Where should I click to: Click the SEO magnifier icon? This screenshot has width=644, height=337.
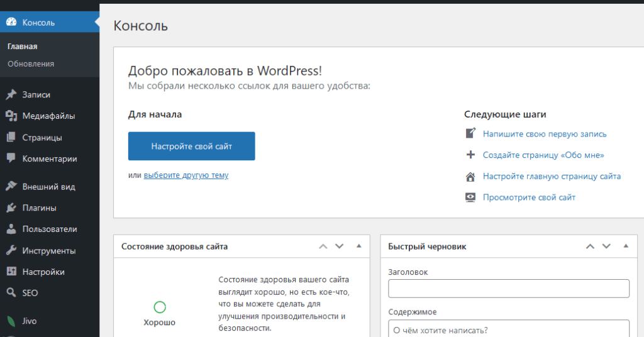[11, 292]
